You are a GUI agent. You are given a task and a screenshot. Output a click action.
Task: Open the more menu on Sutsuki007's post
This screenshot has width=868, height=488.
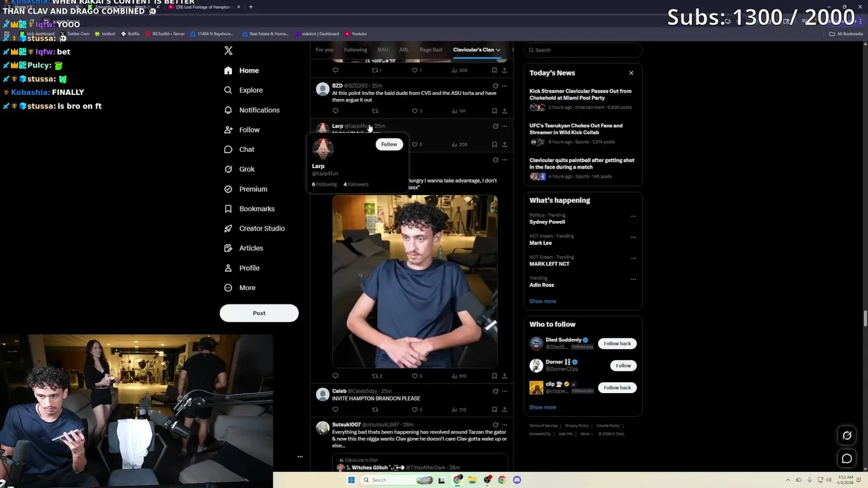pyautogui.click(x=505, y=425)
